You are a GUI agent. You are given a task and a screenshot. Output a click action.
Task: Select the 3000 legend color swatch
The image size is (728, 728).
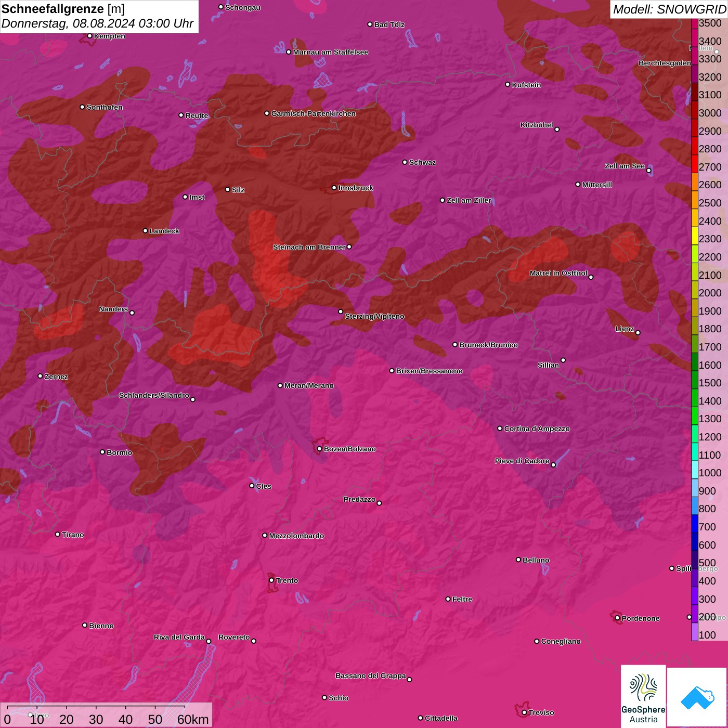[x=694, y=110]
